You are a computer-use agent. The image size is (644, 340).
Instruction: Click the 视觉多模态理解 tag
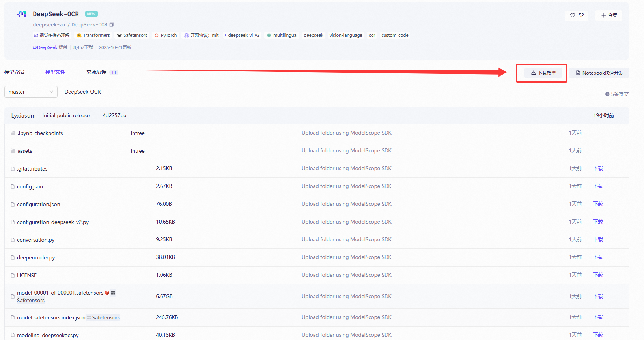tap(52, 35)
